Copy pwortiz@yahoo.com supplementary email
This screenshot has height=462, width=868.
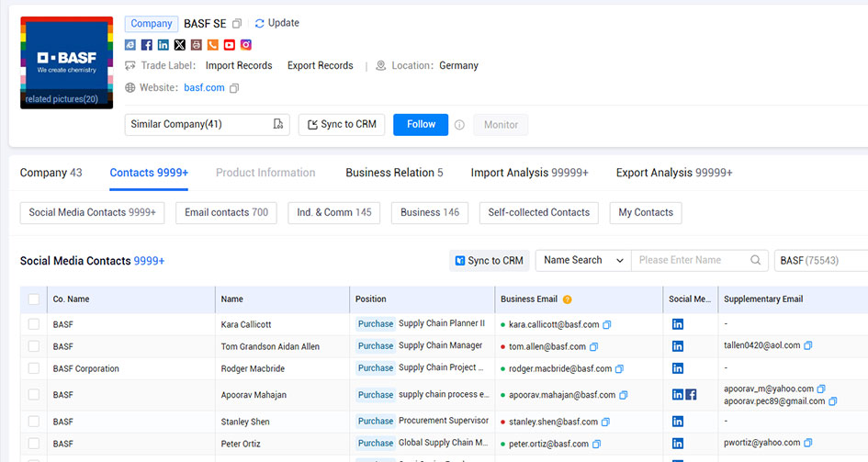click(807, 443)
